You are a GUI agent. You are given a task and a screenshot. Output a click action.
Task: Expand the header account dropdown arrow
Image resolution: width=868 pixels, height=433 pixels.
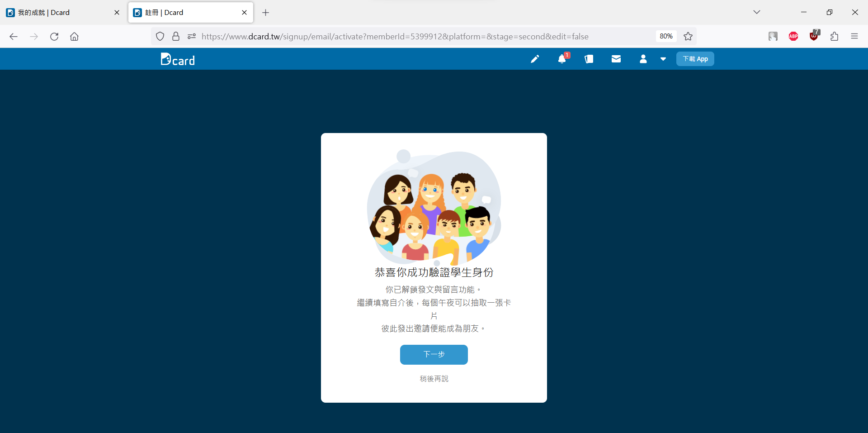coord(663,59)
